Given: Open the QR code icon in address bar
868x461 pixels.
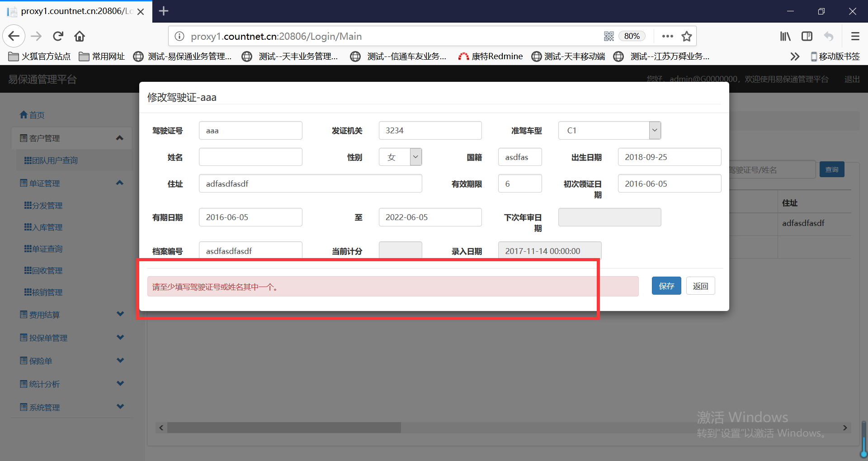Looking at the screenshot, I should click(609, 36).
